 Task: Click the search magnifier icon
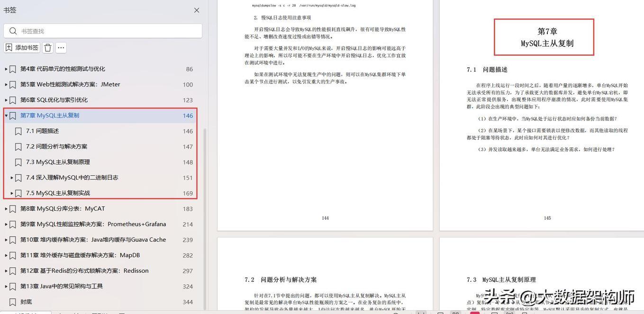pos(13,31)
